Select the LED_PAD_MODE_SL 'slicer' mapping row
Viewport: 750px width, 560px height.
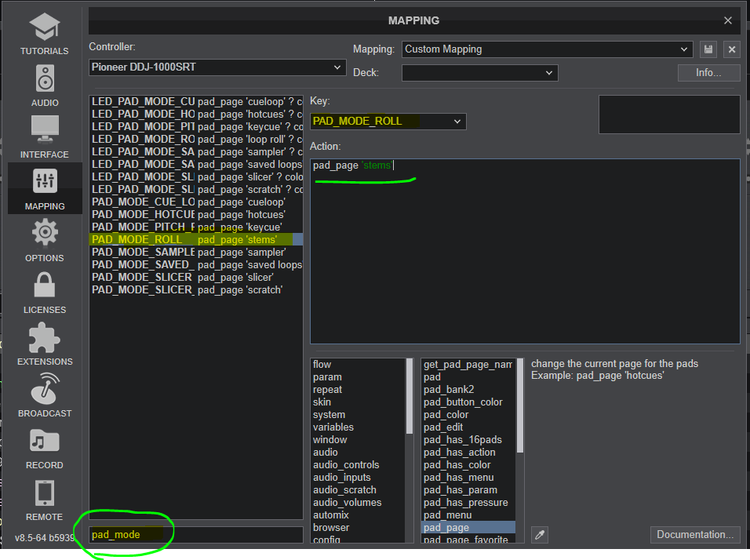196,177
